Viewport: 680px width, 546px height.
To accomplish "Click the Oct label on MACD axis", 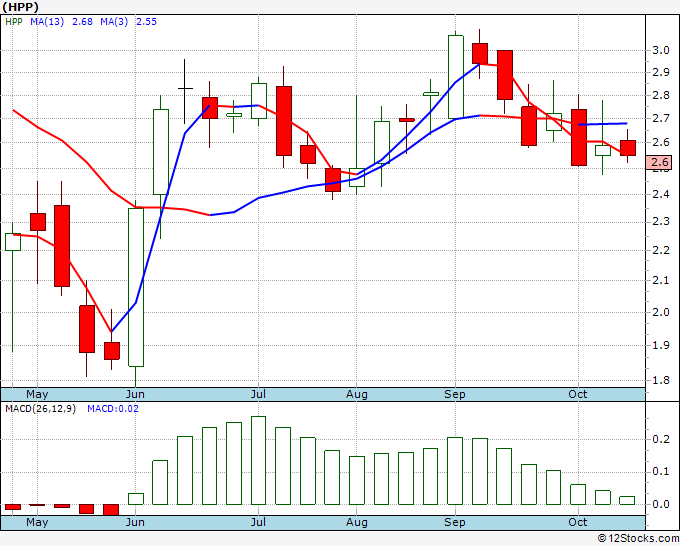I will [578, 522].
